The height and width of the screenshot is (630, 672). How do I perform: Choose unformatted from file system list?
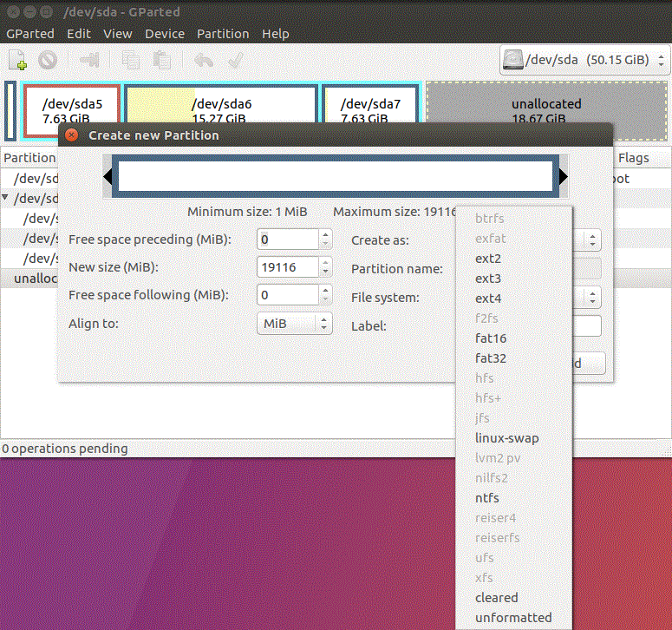pyautogui.click(x=513, y=618)
